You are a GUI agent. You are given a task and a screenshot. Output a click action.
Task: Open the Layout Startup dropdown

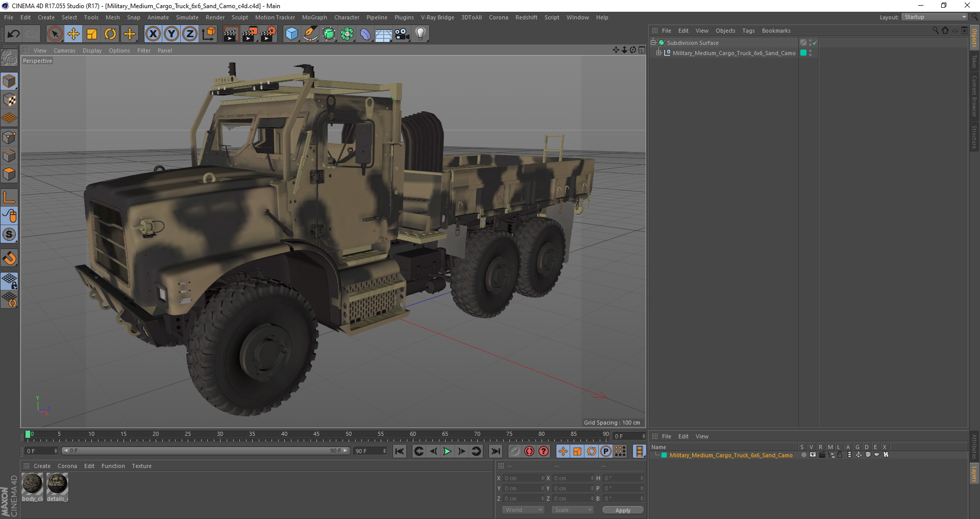pos(935,17)
